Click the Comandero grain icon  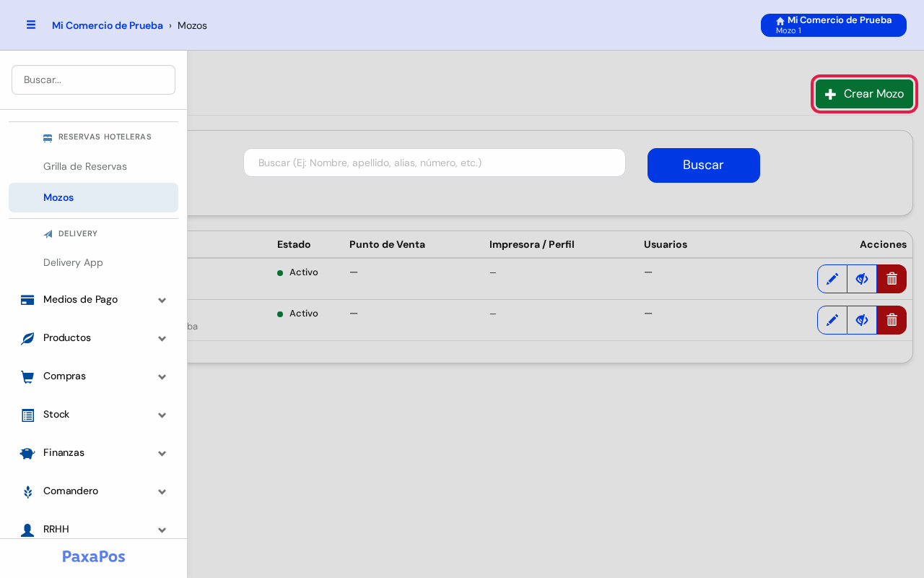coord(27,491)
